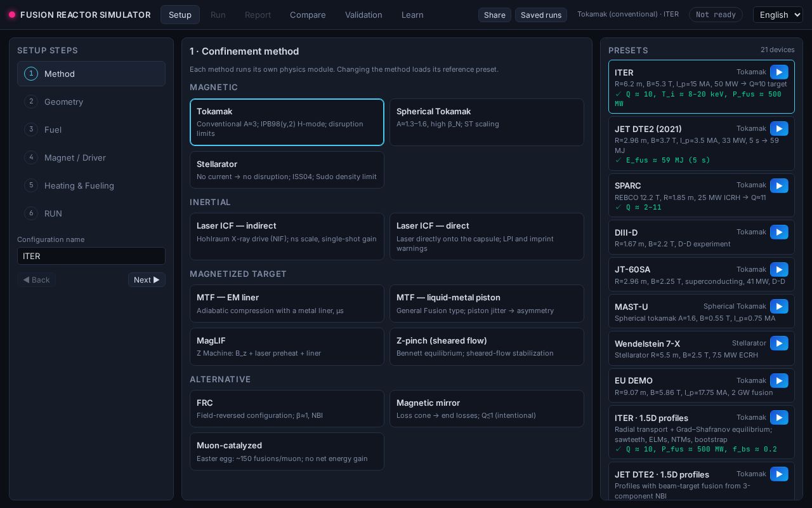This screenshot has height=508, width=812.
Task: Click the Back button
Action: [x=36, y=279]
